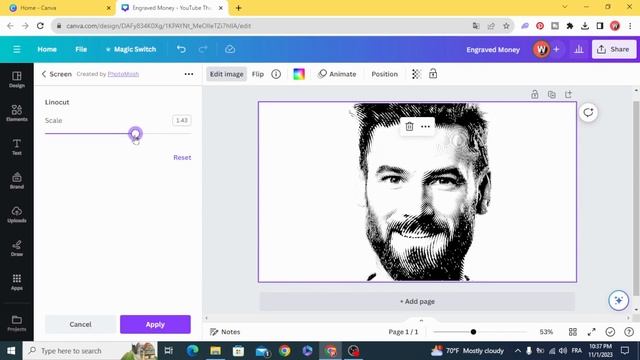Open Notes at the bottom

pos(225,332)
